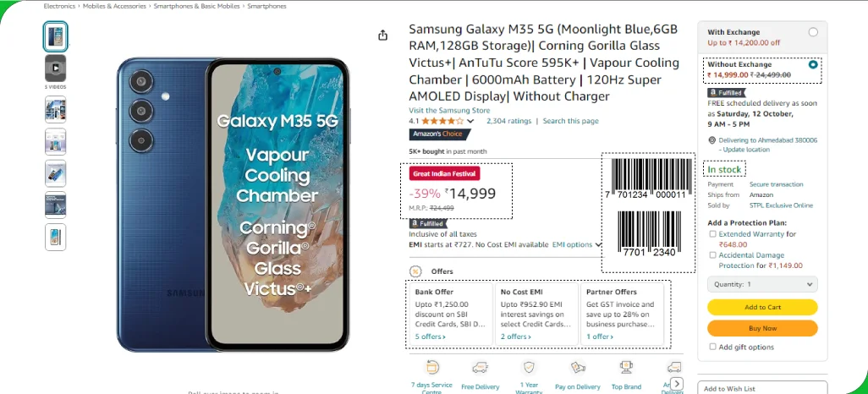This screenshot has width=868, height=394.
Task: Click the Top Brand trophy icon
Action: click(626, 367)
